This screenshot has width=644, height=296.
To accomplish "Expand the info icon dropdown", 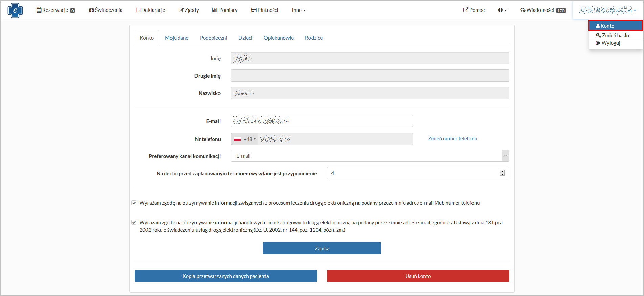I will point(502,10).
